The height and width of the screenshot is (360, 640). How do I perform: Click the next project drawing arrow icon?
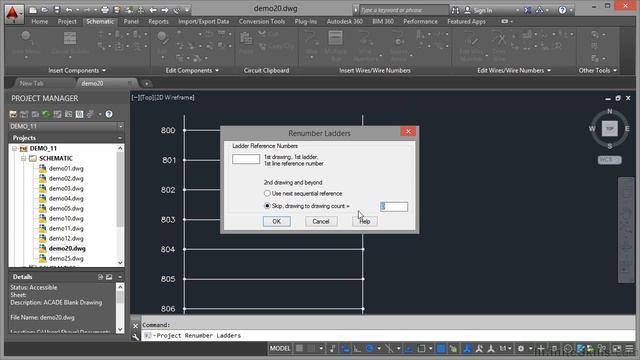coord(164,10)
